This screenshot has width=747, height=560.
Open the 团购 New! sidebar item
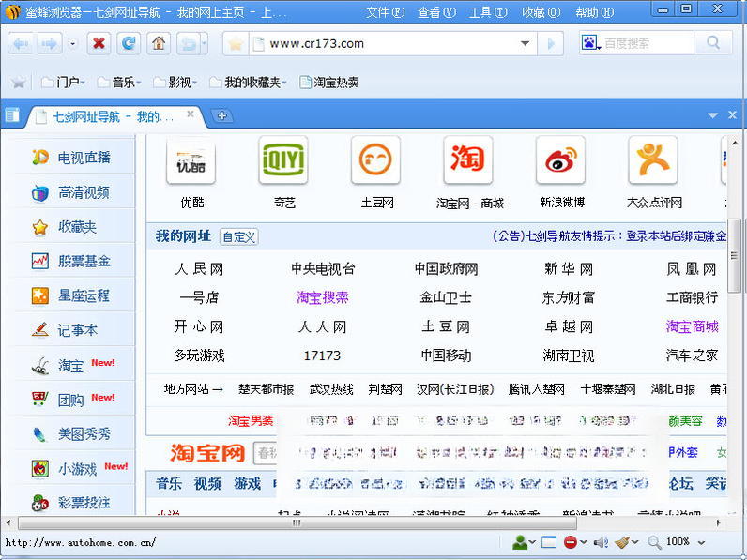(x=71, y=399)
